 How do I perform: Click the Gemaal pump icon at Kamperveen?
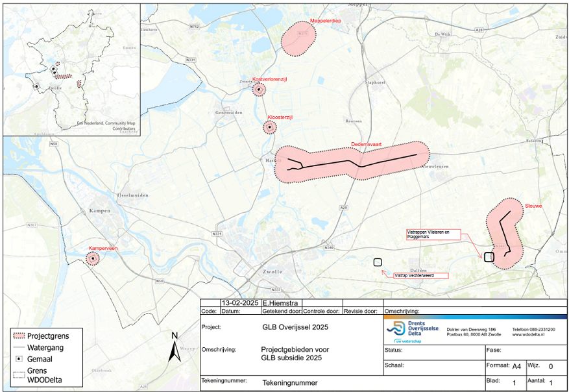point(93,259)
